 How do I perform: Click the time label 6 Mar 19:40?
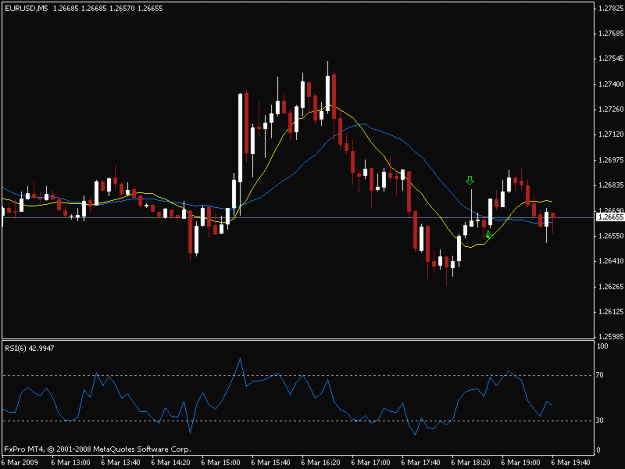click(571, 463)
